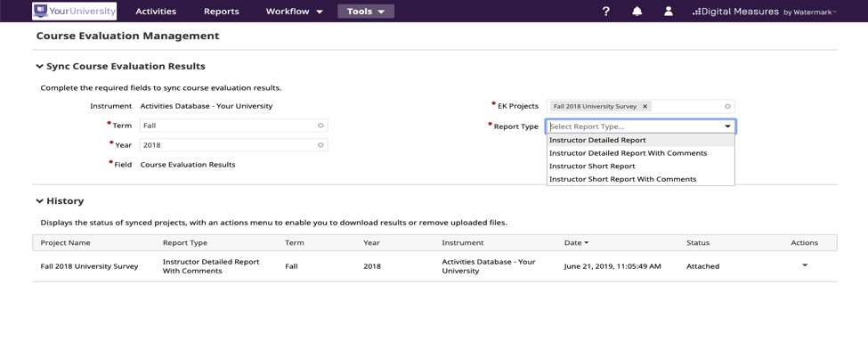Open the user profile icon
This screenshot has width=868, height=342.
click(669, 11)
